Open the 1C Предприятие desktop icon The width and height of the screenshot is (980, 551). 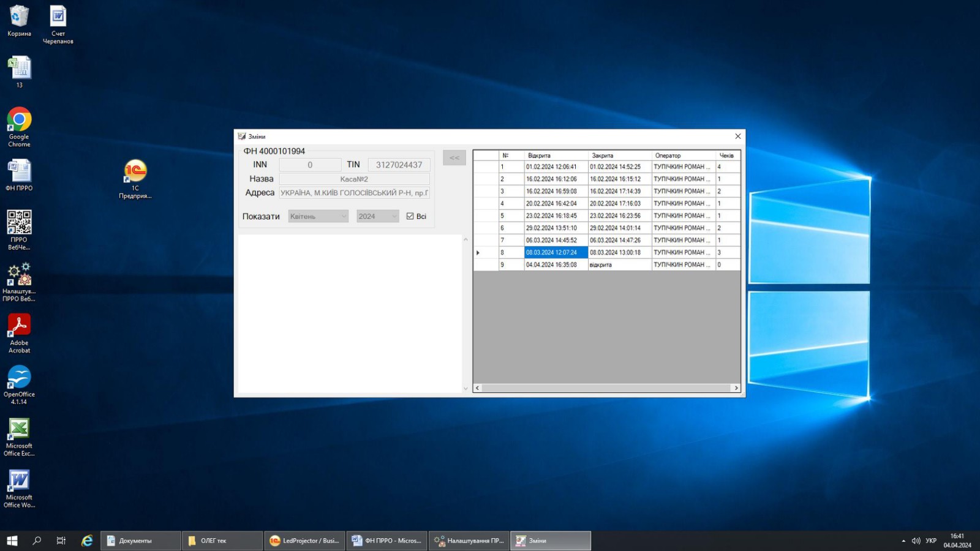click(x=135, y=172)
